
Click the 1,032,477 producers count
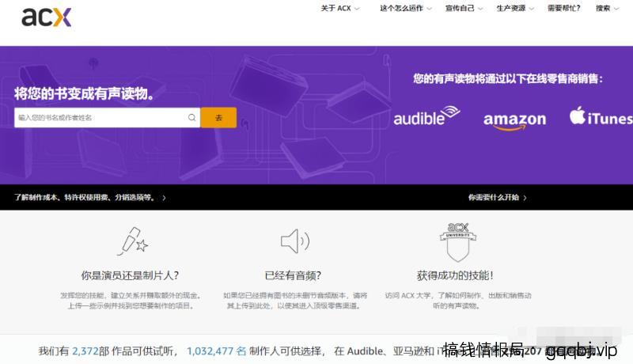[x=216, y=351]
